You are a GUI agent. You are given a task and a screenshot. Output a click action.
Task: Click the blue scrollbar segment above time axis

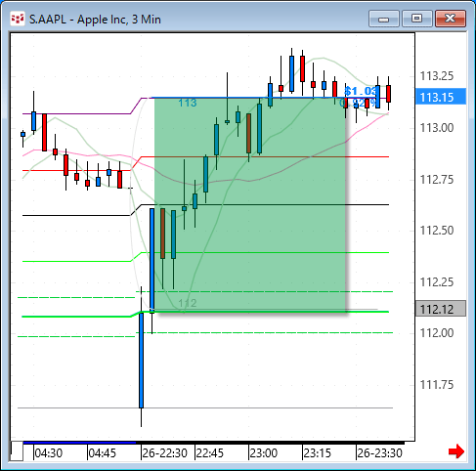(79, 443)
